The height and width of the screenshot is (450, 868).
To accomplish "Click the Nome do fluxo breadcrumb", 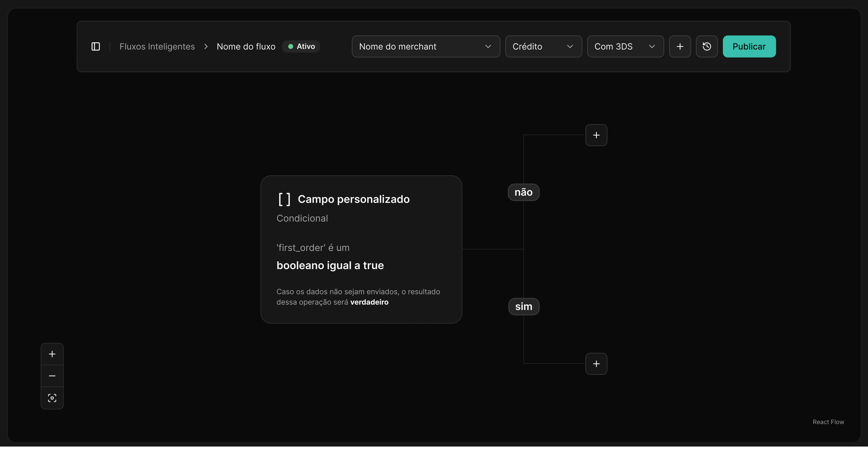I will (x=246, y=46).
